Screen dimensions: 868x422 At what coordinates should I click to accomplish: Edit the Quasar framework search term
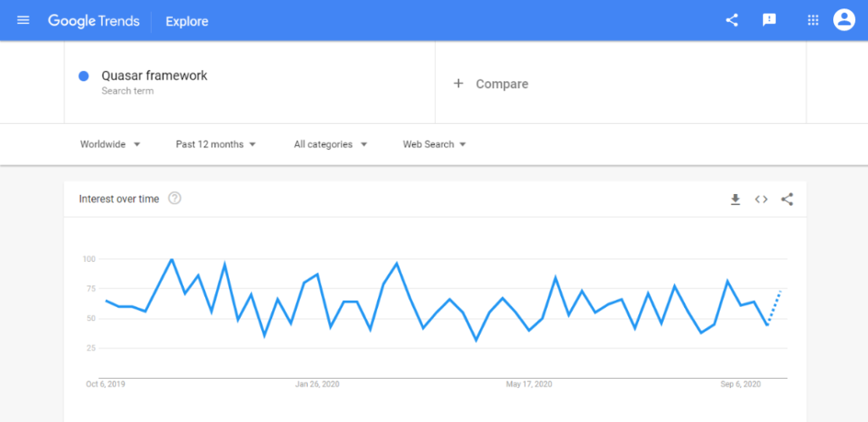[154, 76]
